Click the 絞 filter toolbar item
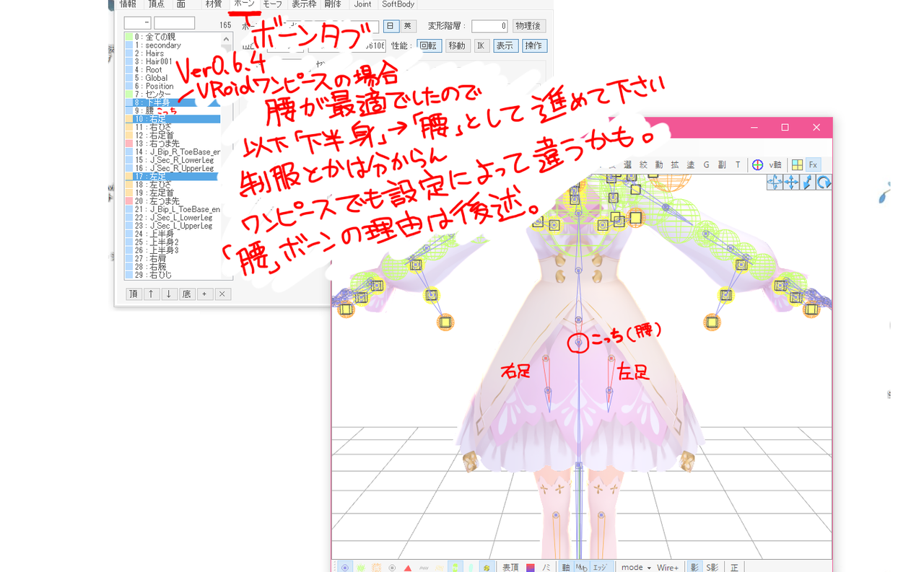The width and height of the screenshot is (924, 572). pos(643,164)
